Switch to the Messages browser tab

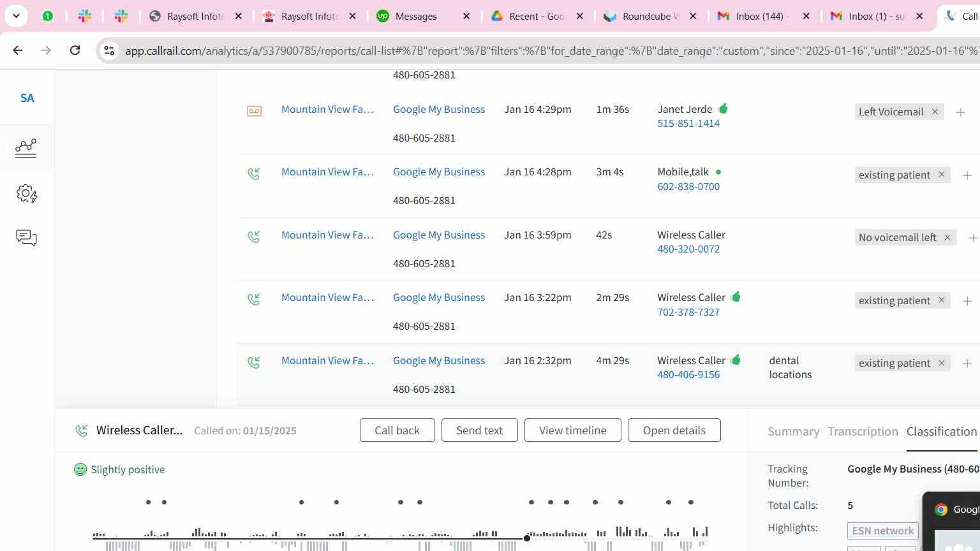tap(416, 17)
